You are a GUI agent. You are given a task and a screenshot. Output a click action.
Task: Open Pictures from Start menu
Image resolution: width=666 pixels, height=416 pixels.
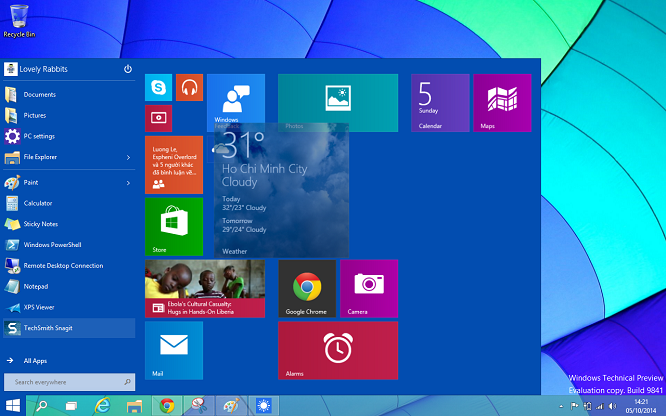point(69,115)
